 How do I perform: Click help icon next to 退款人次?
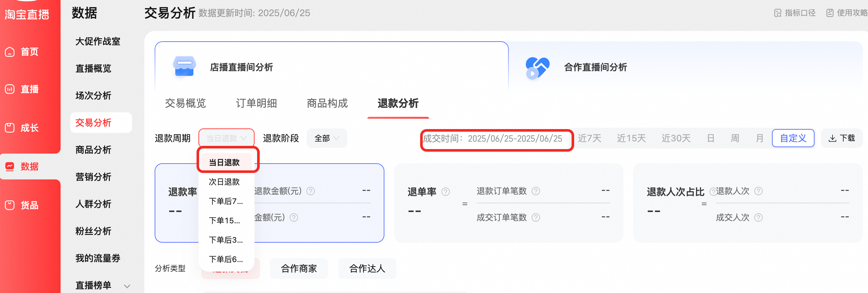click(758, 191)
